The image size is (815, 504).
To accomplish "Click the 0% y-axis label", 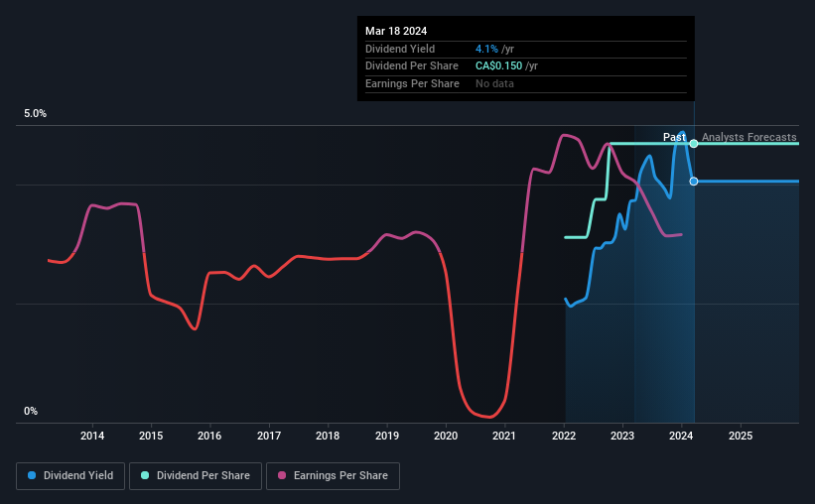I will pyautogui.click(x=31, y=411).
